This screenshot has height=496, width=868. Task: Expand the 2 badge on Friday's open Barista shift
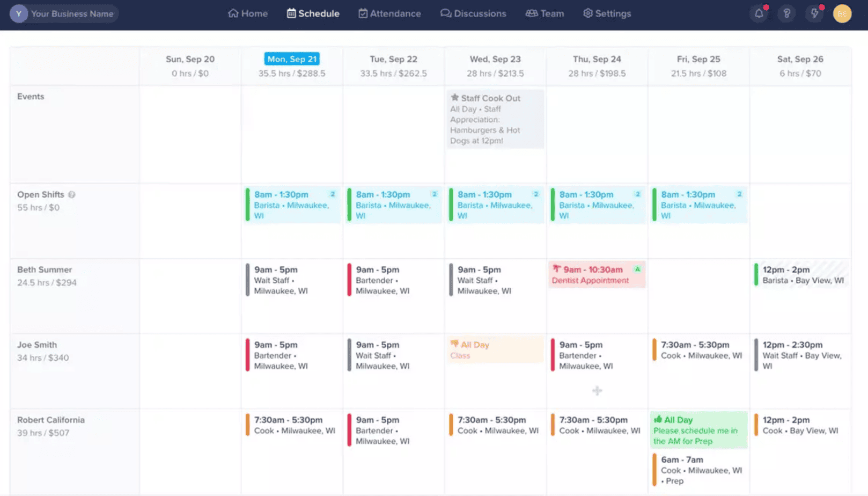[739, 194]
